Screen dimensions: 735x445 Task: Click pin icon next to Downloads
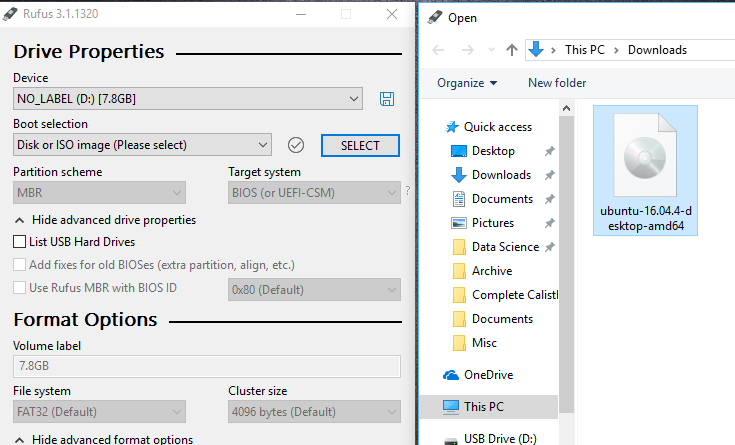549,175
